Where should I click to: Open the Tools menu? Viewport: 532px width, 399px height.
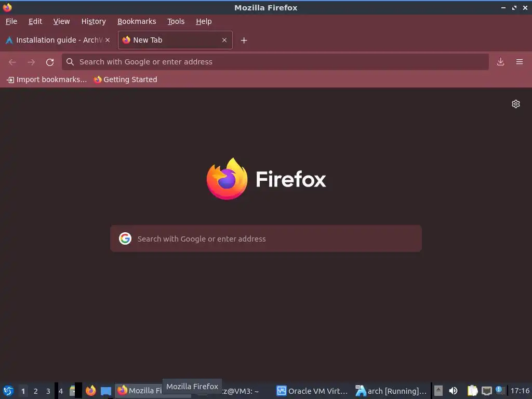[x=176, y=21]
